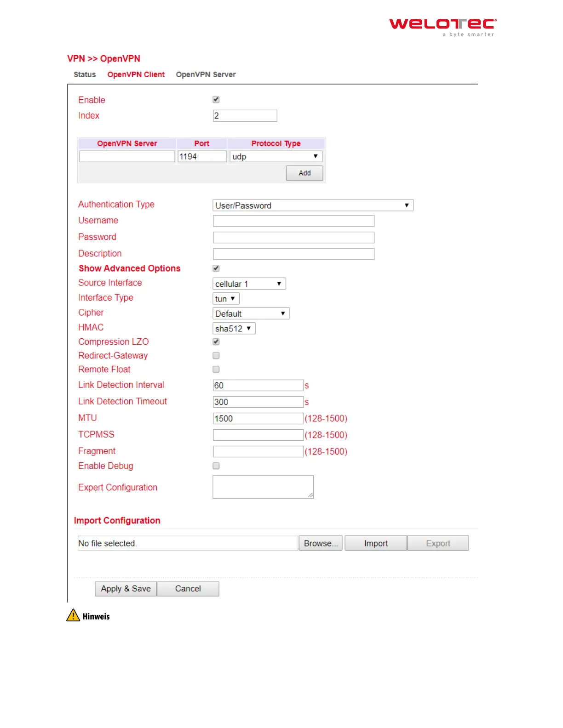Click the MTU field showing 1500
The height and width of the screenshot is (728, 563).
tap(258, 419)
